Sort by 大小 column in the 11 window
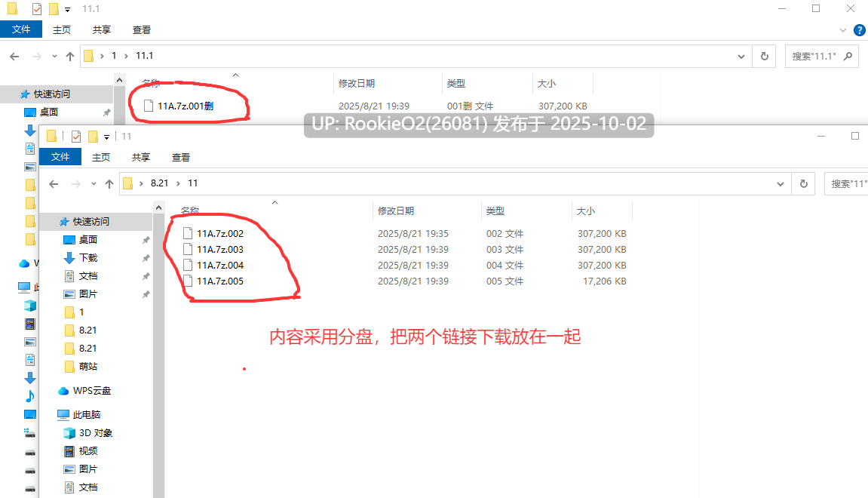 click(586, 211)
